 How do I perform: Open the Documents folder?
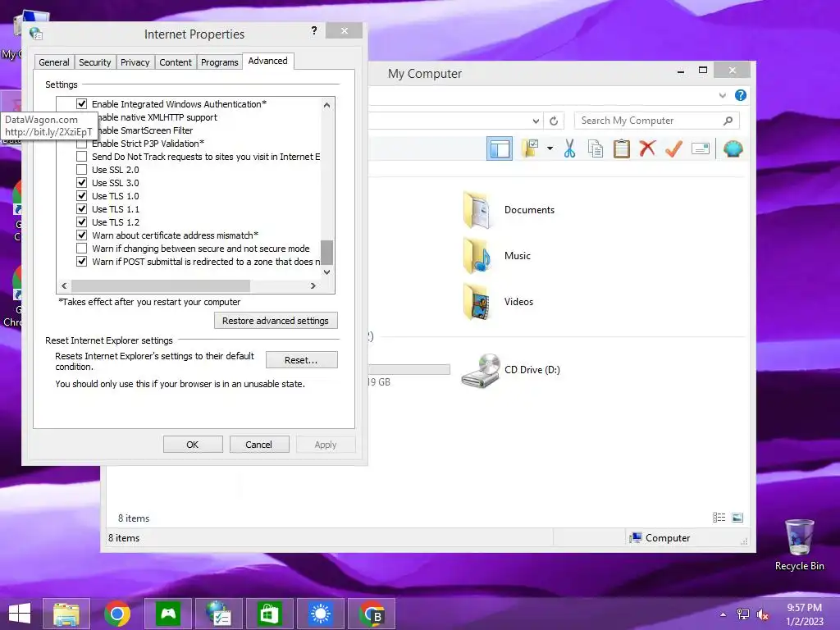509,210
